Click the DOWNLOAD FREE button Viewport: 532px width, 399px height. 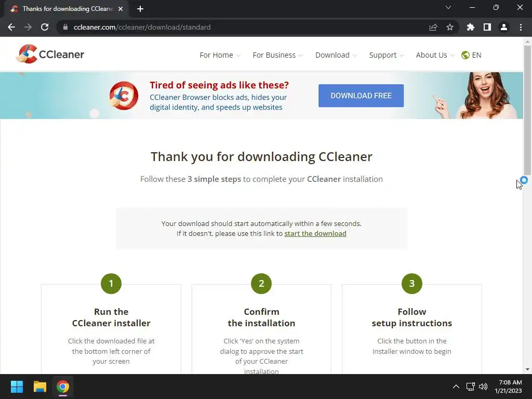coord(361,96)
